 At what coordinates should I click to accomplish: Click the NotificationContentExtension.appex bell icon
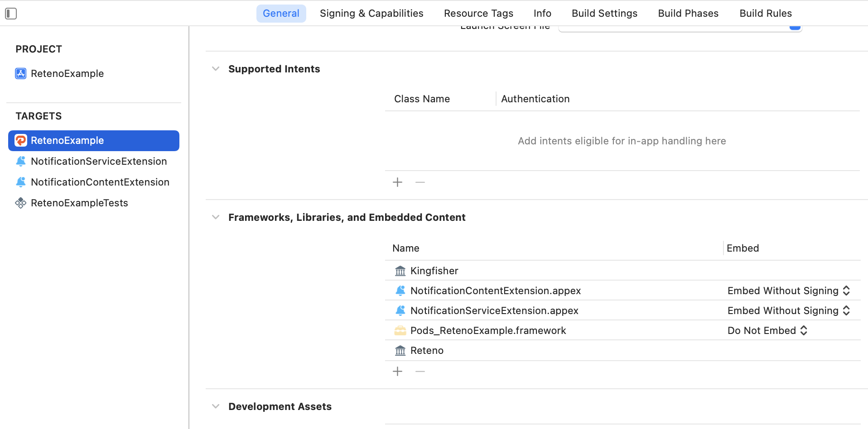(400, 291)
